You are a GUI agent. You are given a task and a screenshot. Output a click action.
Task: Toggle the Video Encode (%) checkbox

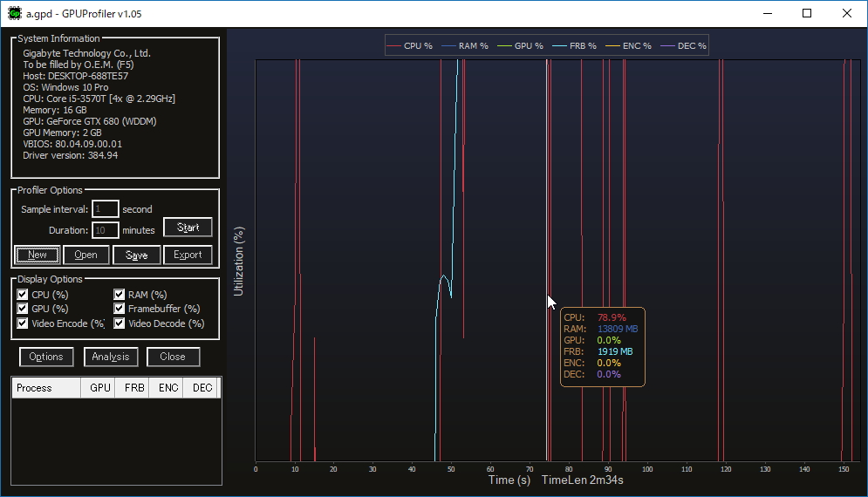pyautogui.click(x=22, y=323)
